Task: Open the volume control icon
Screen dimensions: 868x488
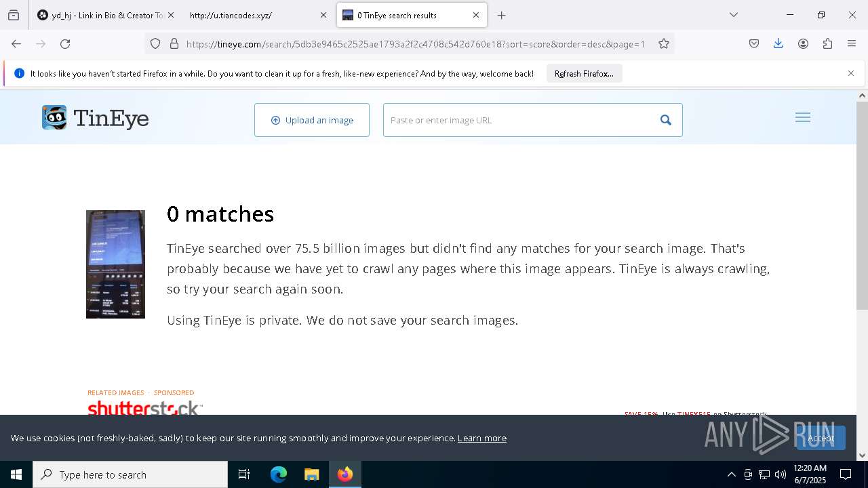Action: point(781,474)
